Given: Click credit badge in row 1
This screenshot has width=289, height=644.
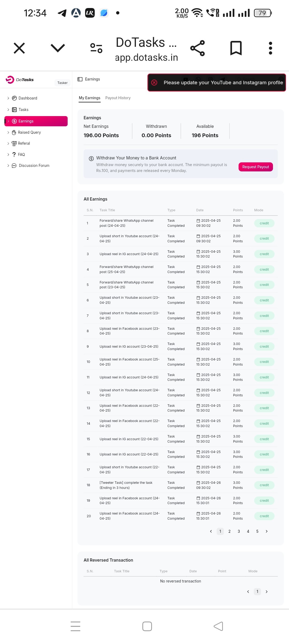Looking at the screenshot, I should [x=264, y=223].
